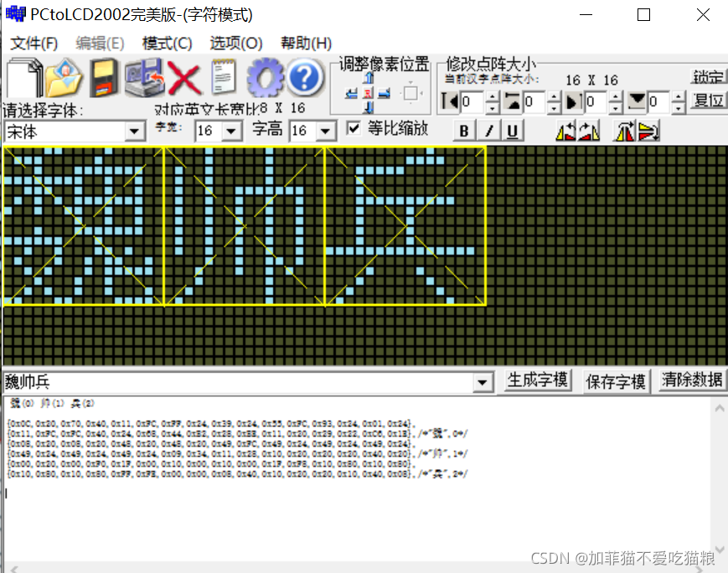
Task: Expand the 魏帅兵 text input history dropdown
Action: [x=483, y=383]
